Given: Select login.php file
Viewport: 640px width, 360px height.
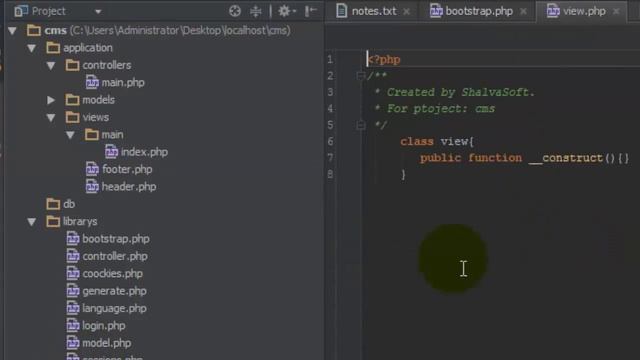Looking at the screenshot, I should tap(104, 326).
